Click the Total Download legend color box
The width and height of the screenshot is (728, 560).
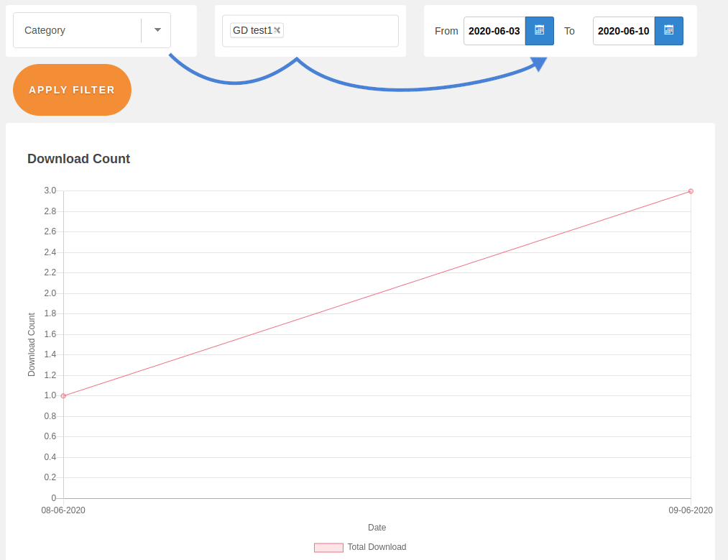[x=328, y=548]
